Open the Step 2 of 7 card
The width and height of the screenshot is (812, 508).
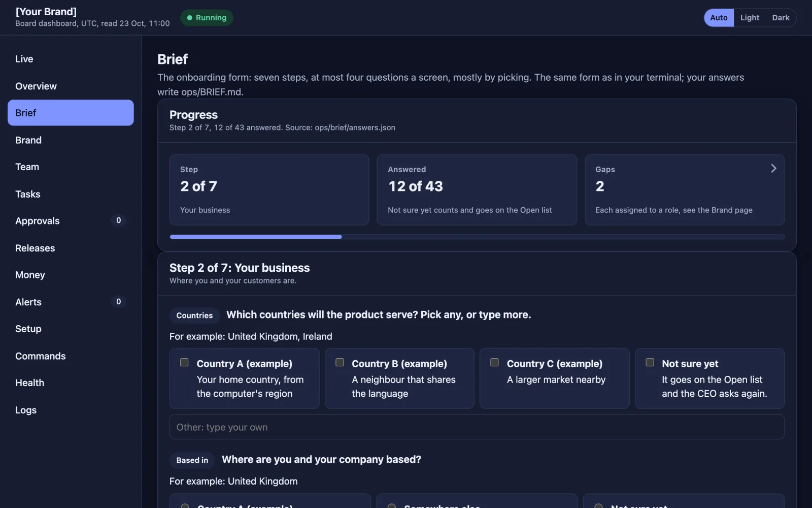tap(269, 189)
